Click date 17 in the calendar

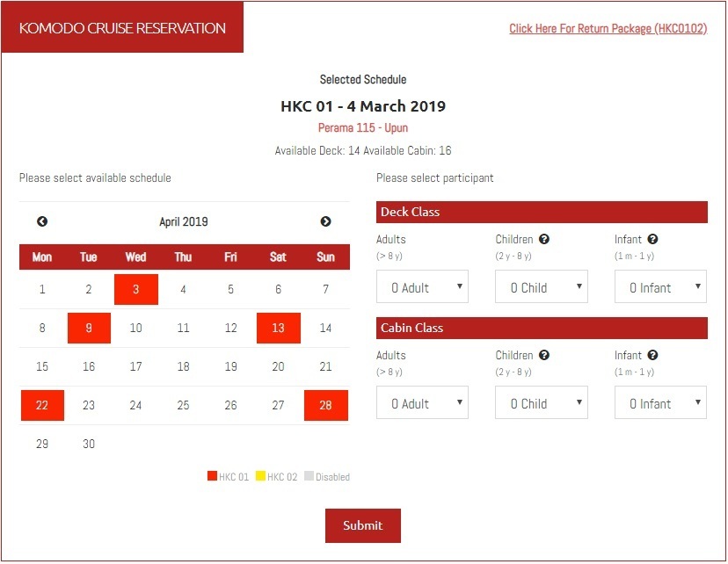pyautogui.click(x=136, y=366)
